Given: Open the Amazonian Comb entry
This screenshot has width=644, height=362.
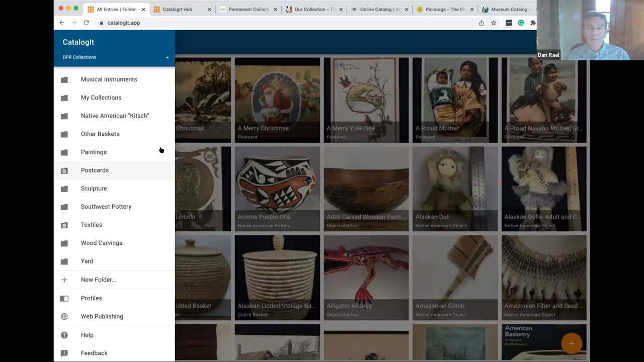Looking at the screenshot, I should pyautogui.click(x=455, y=278).
